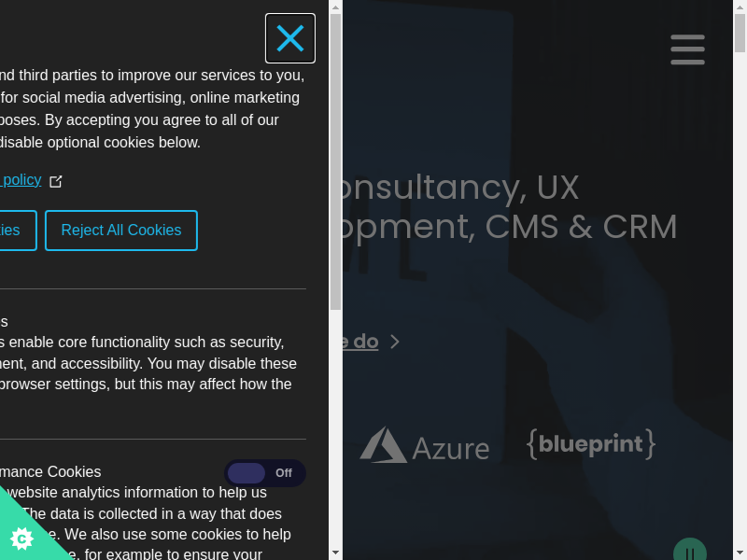The image size is (747, 560).
Task: Turn on the Performance Cookies toggle
Action: click(x=264, y=473)
